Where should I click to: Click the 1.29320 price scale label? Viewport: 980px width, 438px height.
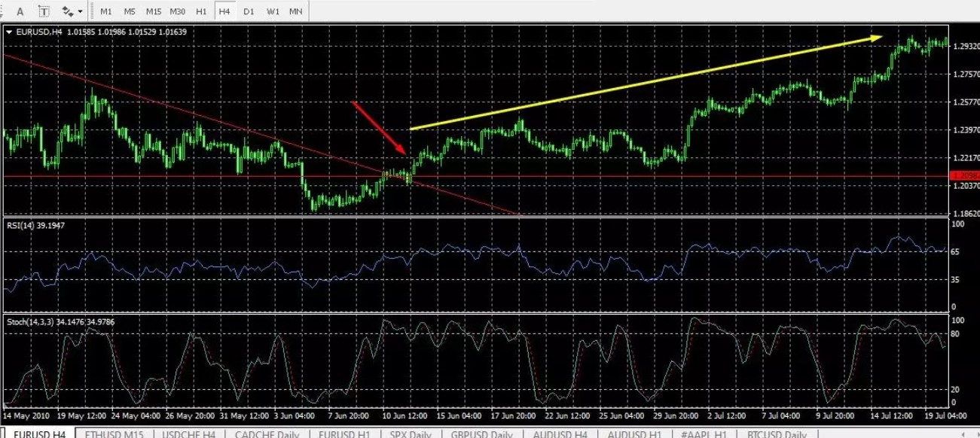[x=965, y=47]
